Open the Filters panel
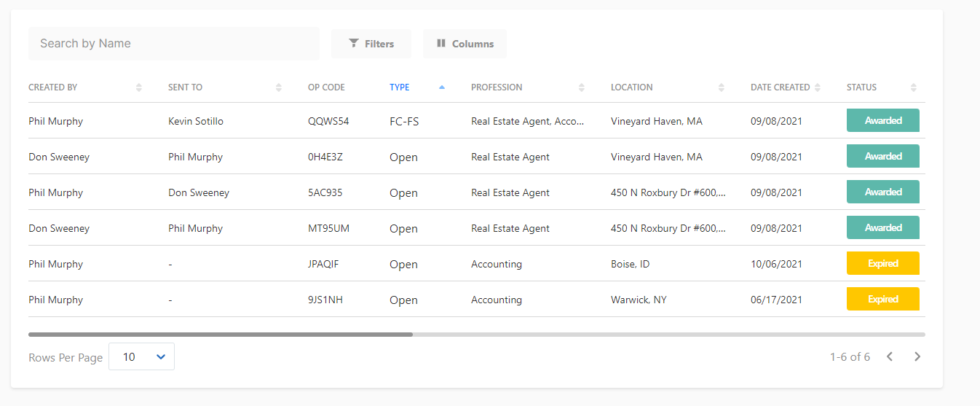Viewport: 980px width, 406px height. click(x=371, y=44)
